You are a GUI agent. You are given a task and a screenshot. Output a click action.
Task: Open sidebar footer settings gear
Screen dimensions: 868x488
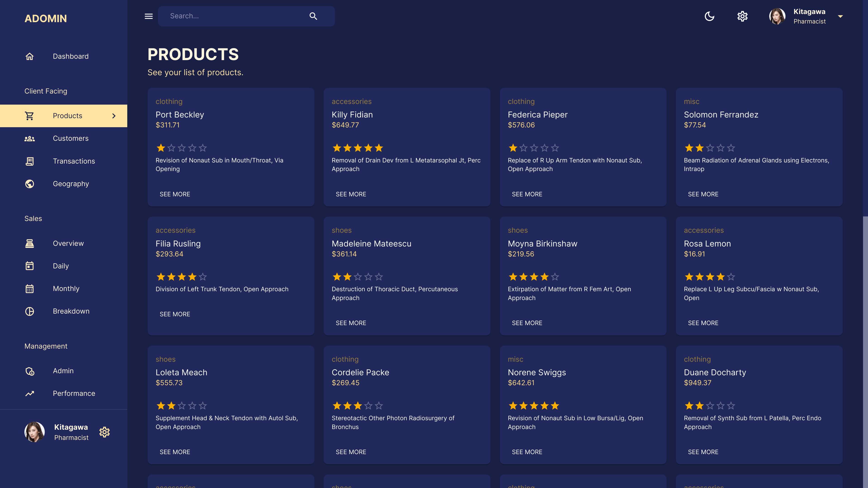click(x=104, y=432)
